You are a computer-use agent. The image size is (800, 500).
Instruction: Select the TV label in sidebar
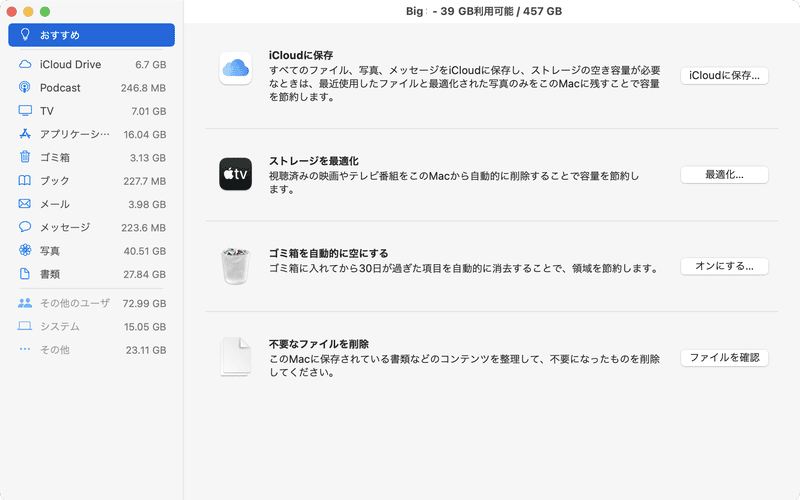click(46, 111)
